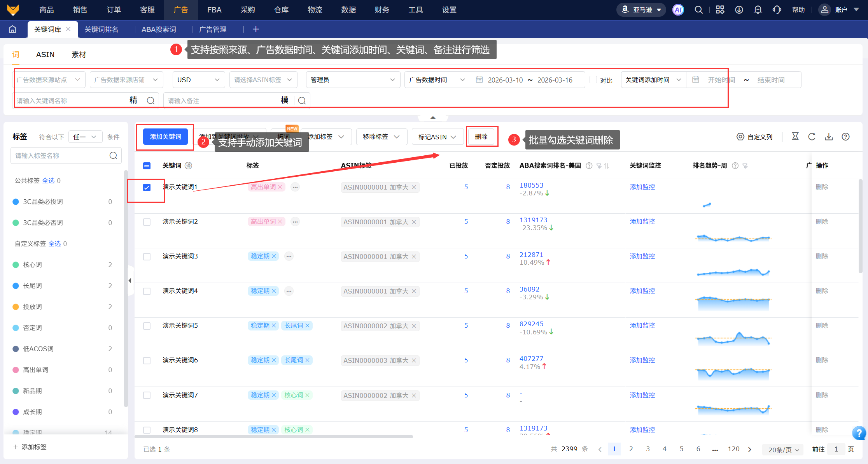Click the refresh icon above the table
The image size is (868, 464).
(x=812, y=137)
